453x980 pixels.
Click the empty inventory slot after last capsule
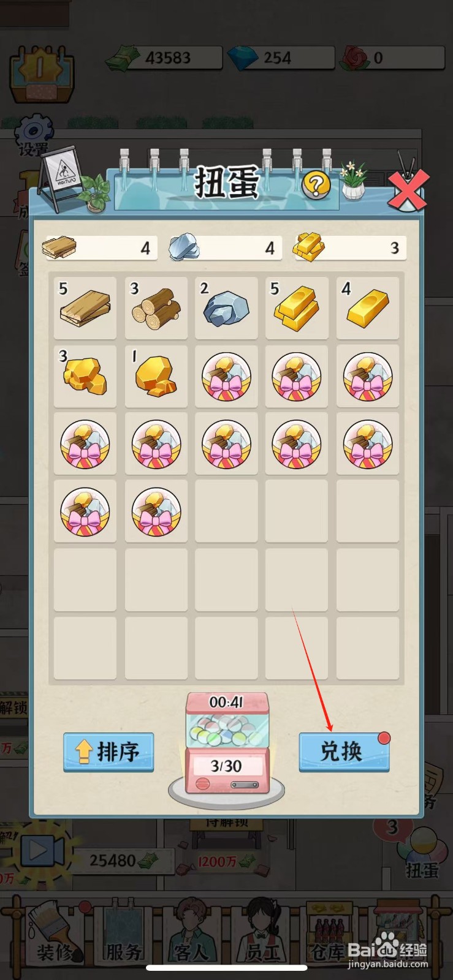226,511
